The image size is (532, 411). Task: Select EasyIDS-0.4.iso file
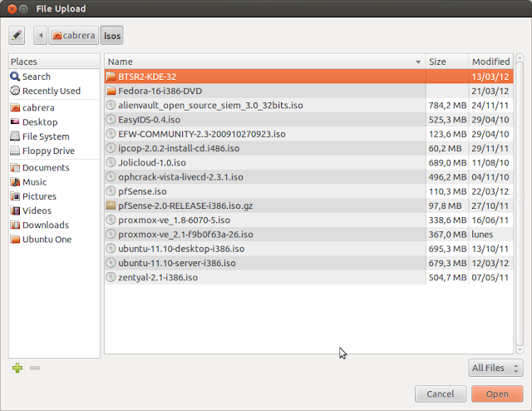tap(308, 120)
